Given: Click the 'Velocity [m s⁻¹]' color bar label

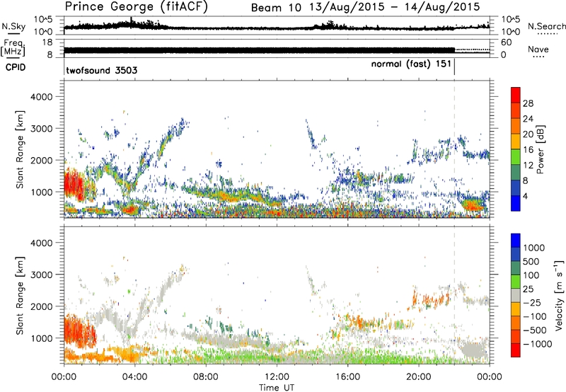Looking at the screenshot, I should [x=559, y=295].
